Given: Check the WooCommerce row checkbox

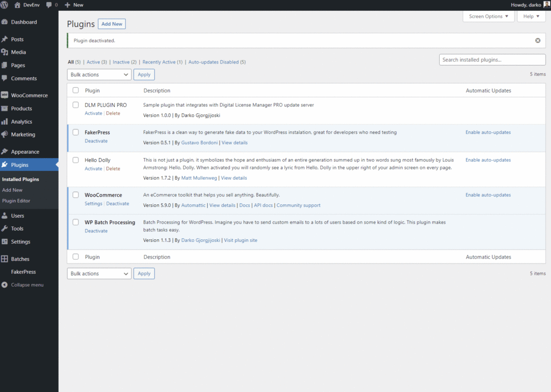Looking at the screenshot, I should click(75, 195).
